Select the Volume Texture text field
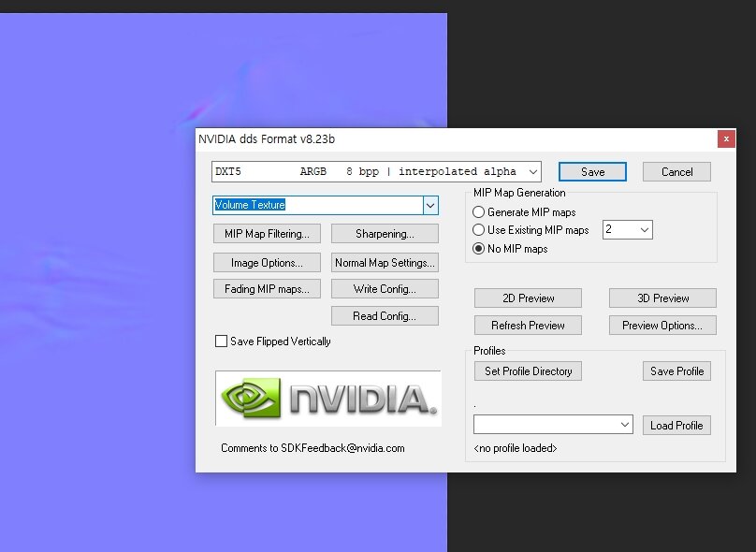Viewport: 756px width, 552px height. click(x=318, y=206)
